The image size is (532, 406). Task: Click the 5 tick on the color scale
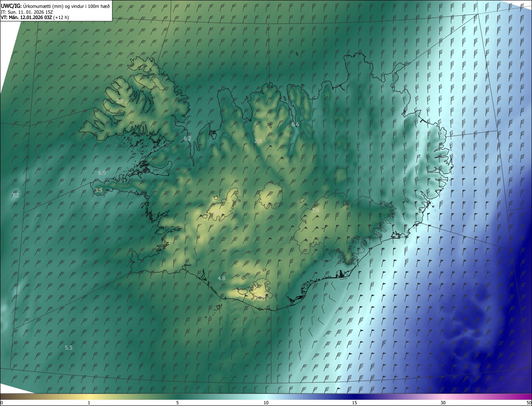point(177,403)
